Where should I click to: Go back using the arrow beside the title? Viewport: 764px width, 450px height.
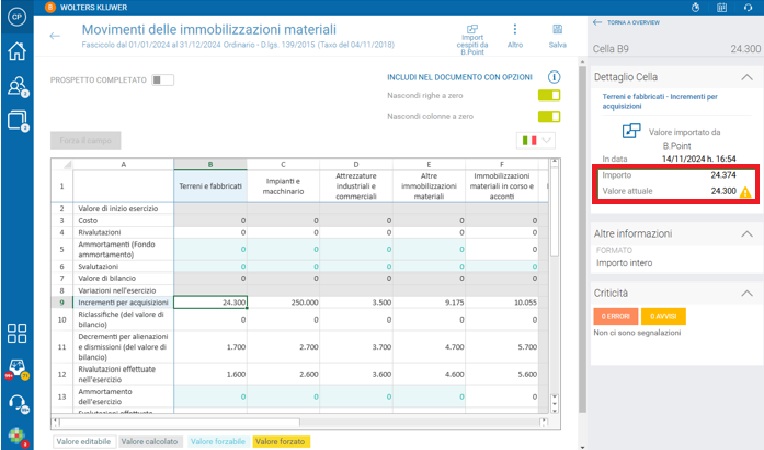point(55,36)
